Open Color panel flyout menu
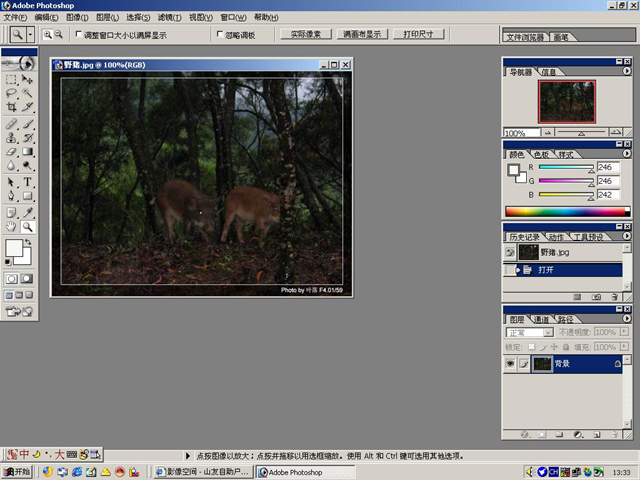The width and height of the screenshot is (640, 480). point(627,154)
